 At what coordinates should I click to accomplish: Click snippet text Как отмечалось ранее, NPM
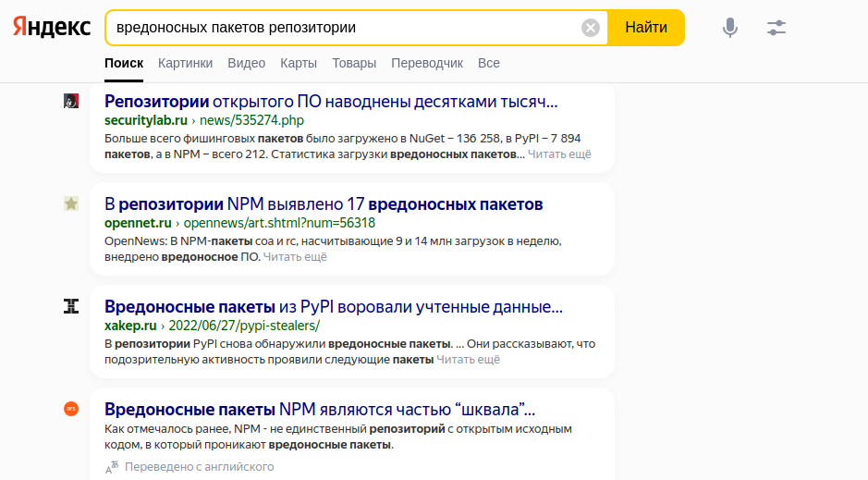[x=181, y=429]
